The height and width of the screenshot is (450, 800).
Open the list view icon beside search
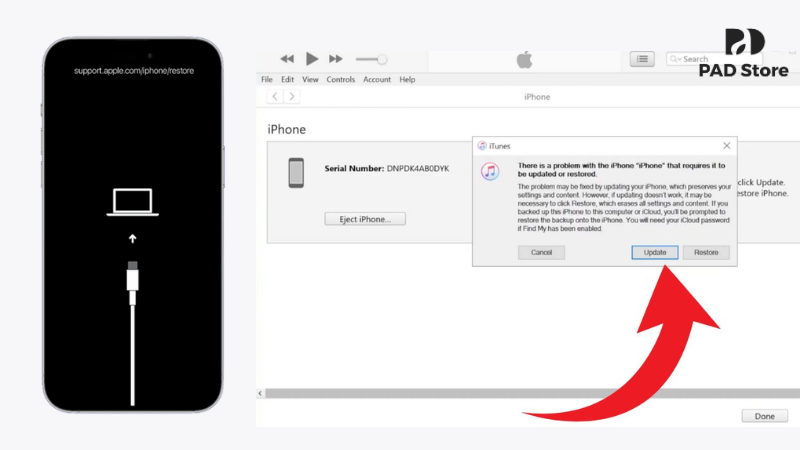[642, 59]
